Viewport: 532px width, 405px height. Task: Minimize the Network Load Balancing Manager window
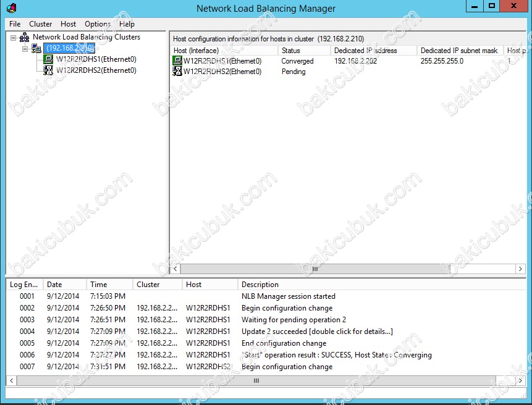[x=475, y=6]
